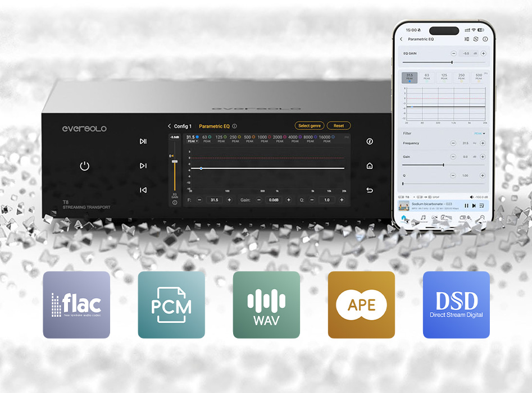Tap the sync/refresh icon in phone header
532x393 pixels.
point(476,39)
